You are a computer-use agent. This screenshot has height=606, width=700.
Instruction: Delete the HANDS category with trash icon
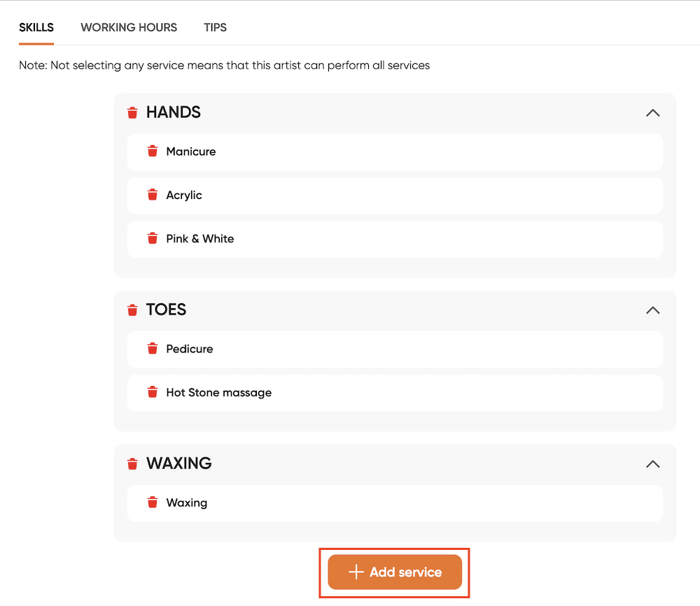pos(132,113)
